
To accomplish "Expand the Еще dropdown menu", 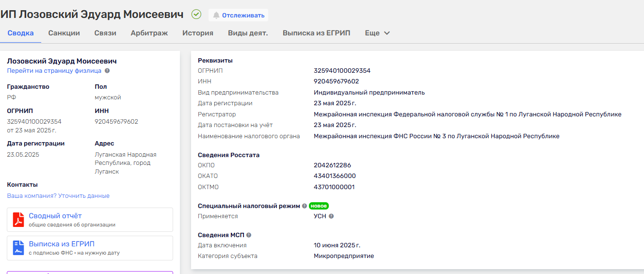I will 377,33.
